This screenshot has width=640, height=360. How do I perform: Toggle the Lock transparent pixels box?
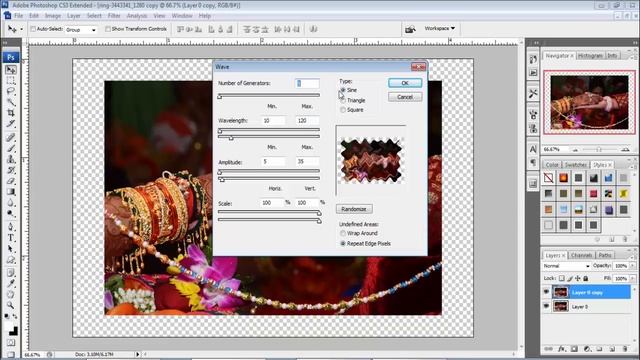pyautogui.click(x=562, y=278)
